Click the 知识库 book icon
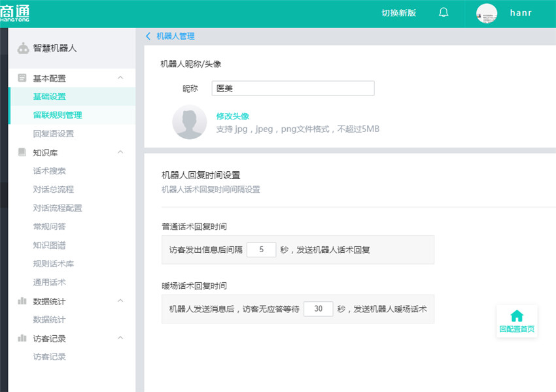 [22, 153]
